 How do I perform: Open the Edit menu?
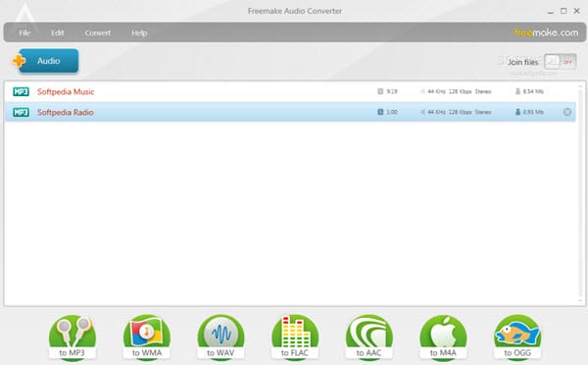(x=58, y=32)
